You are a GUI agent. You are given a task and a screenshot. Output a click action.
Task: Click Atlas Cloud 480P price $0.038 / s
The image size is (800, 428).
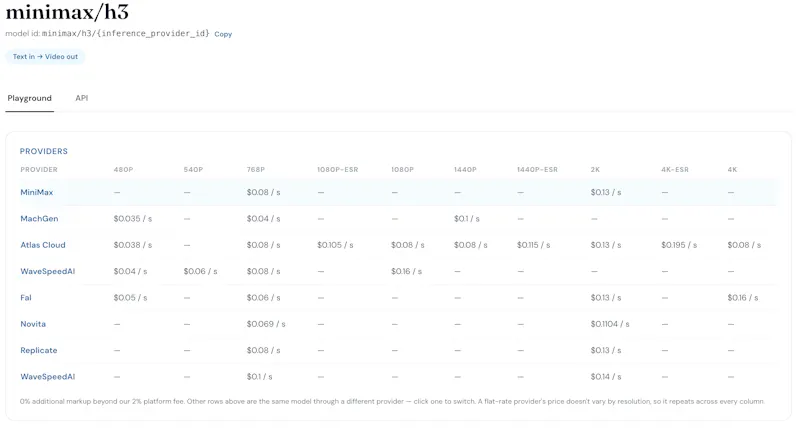pyautogui.click(x=133, y=245)
